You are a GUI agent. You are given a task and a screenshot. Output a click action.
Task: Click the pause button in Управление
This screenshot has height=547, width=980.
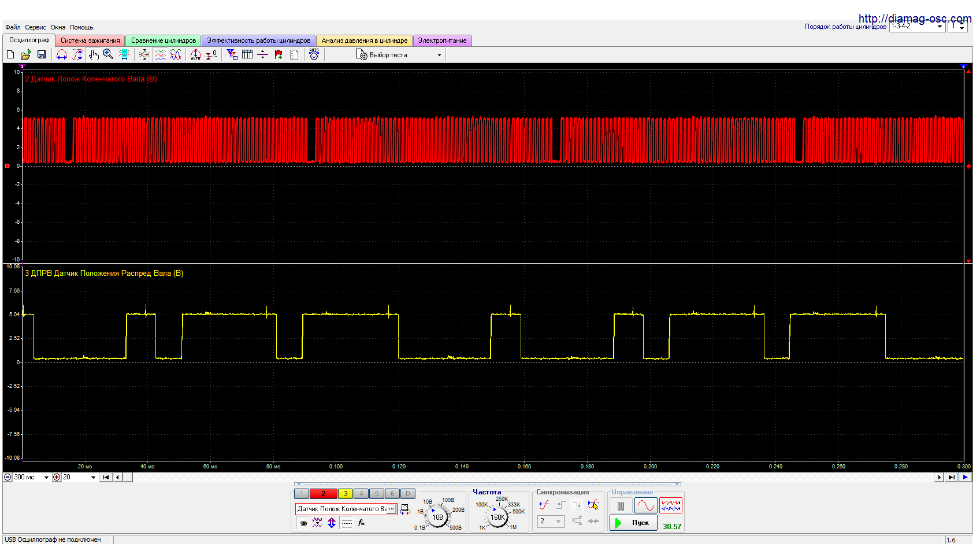pos(621,506)
